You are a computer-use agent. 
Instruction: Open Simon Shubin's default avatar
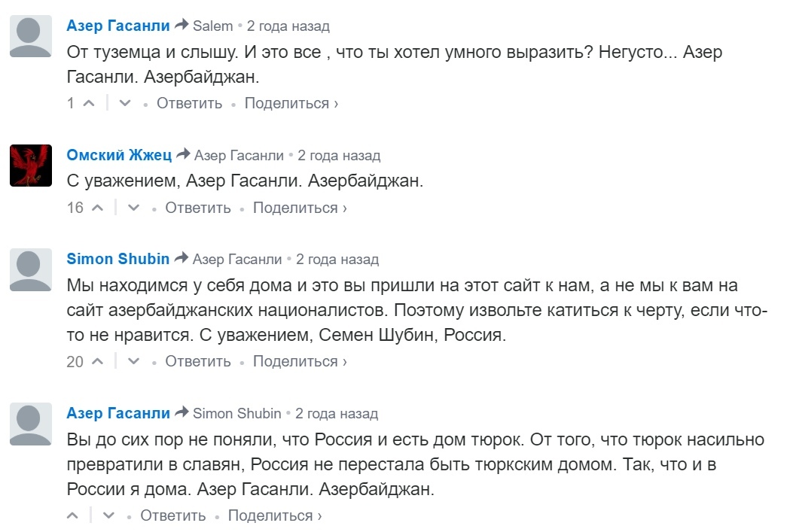31,269
